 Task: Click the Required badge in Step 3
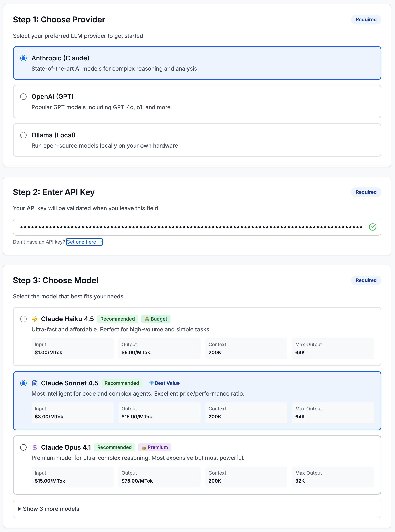click(366, 280)
